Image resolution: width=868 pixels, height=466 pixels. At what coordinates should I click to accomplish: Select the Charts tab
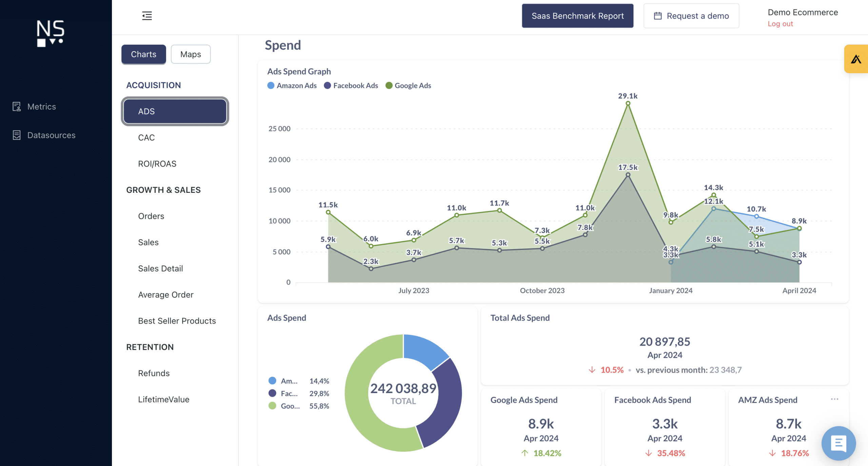pos(143,54)
